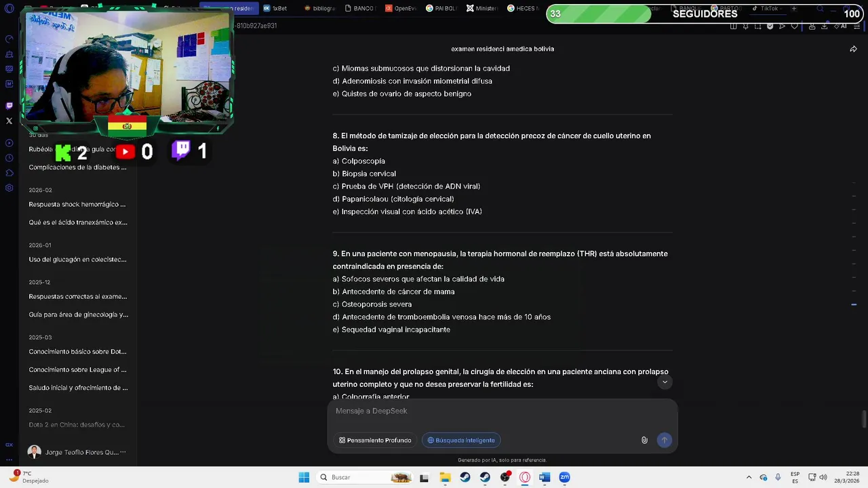Open chat 'Conocimiento sobre League of'
The height and width of the screenshot is (488, 868).
click(77, 370)
